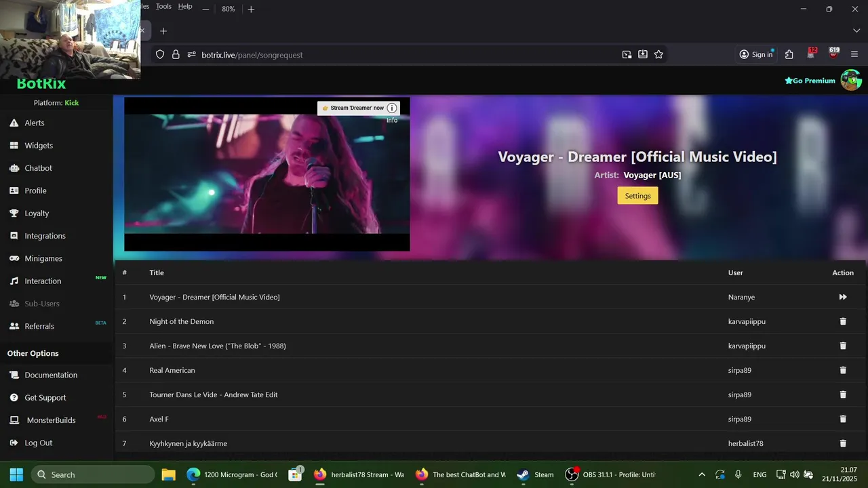
Task: Remove Real American from queue
Action: click(x=843, y=370)
